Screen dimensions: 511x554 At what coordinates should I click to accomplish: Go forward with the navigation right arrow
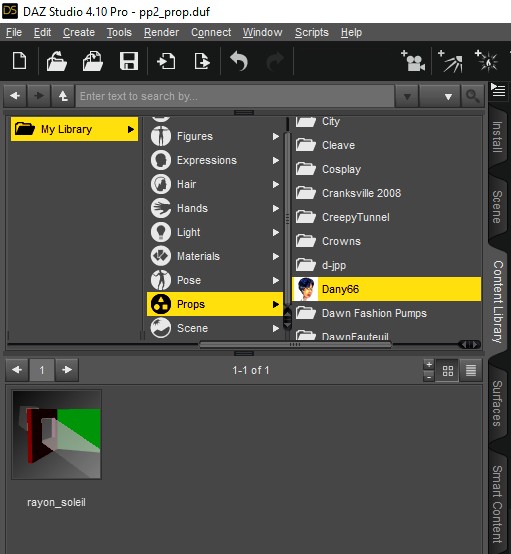39,96
